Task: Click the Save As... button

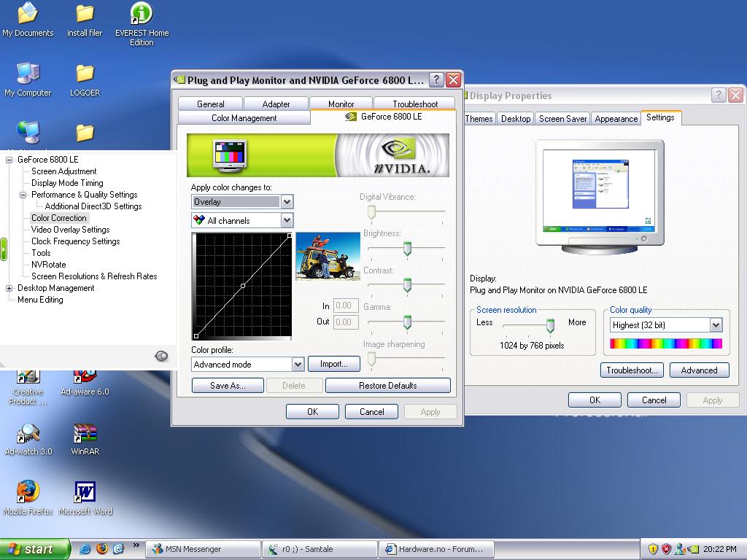Action: pyautogui.click(x=228, y=385)
